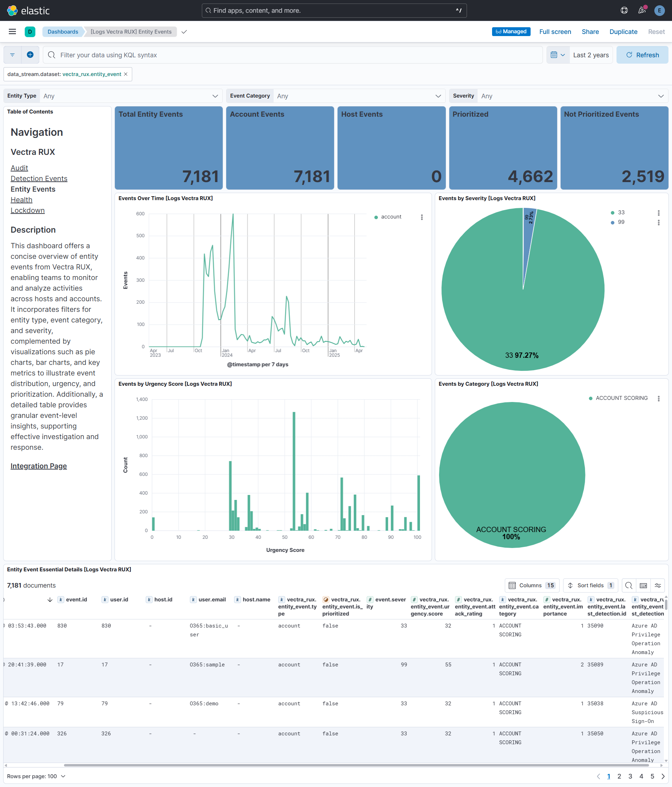Open the filter options menu icon

tap(12, 55)
